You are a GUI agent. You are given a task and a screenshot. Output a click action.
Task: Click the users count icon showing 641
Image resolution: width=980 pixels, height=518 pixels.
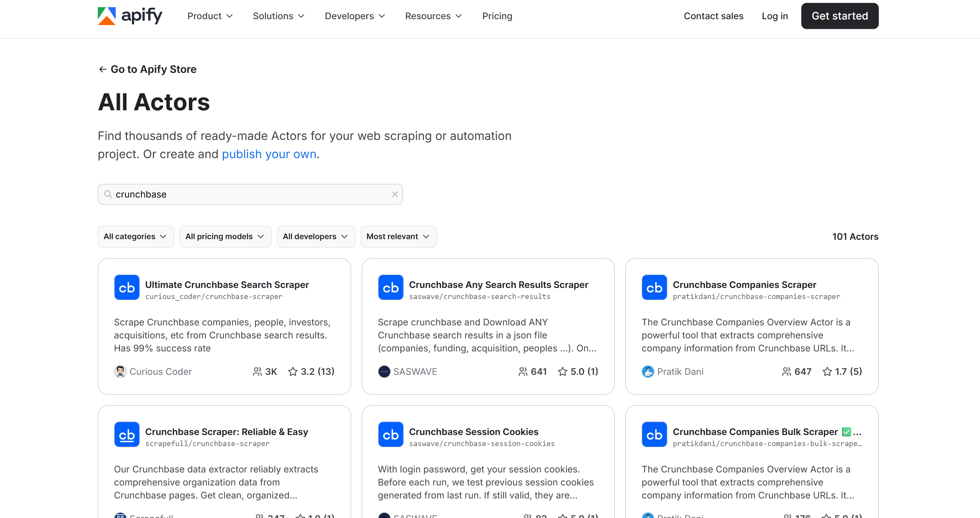(523, 372)
